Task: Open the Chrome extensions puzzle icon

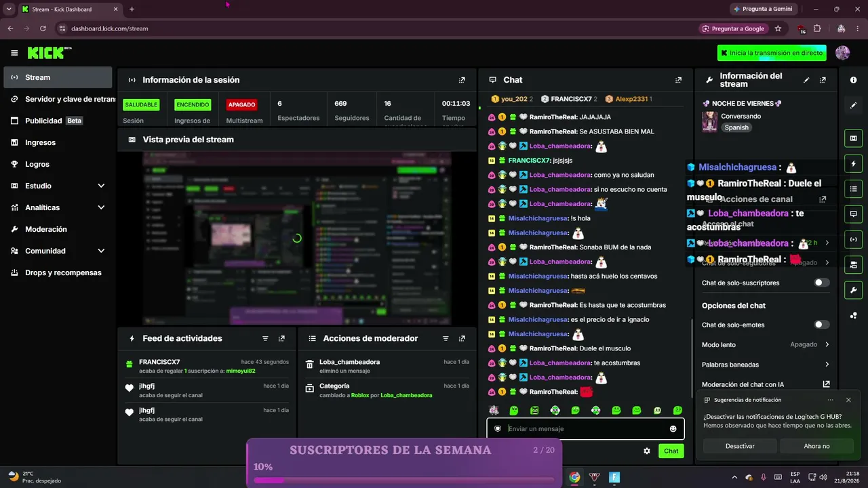Action: tap(817, 28)
